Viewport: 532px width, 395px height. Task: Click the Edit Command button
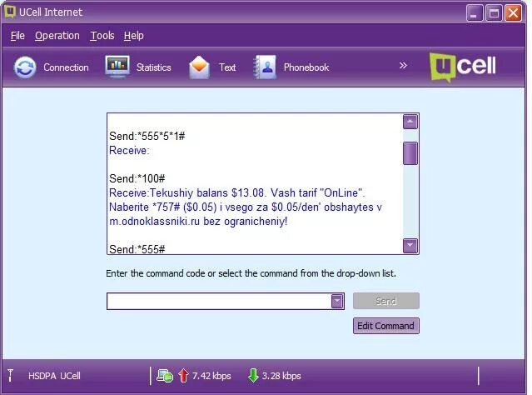[x=386, y=326]
